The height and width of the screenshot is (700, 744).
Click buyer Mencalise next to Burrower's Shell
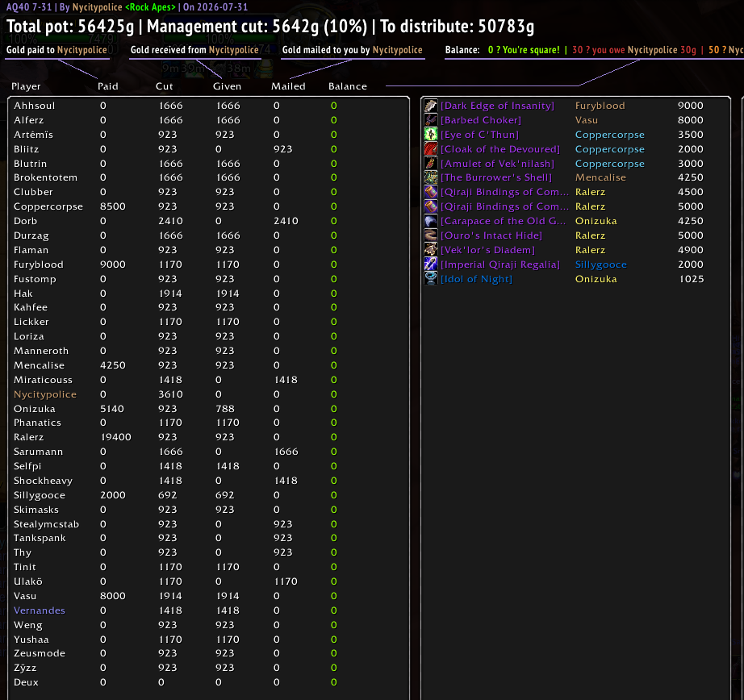[600, 177]
